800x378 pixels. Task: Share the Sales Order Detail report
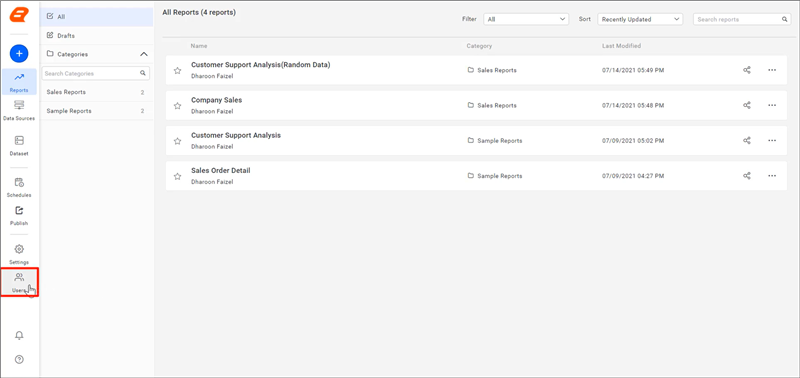[747, 176]
